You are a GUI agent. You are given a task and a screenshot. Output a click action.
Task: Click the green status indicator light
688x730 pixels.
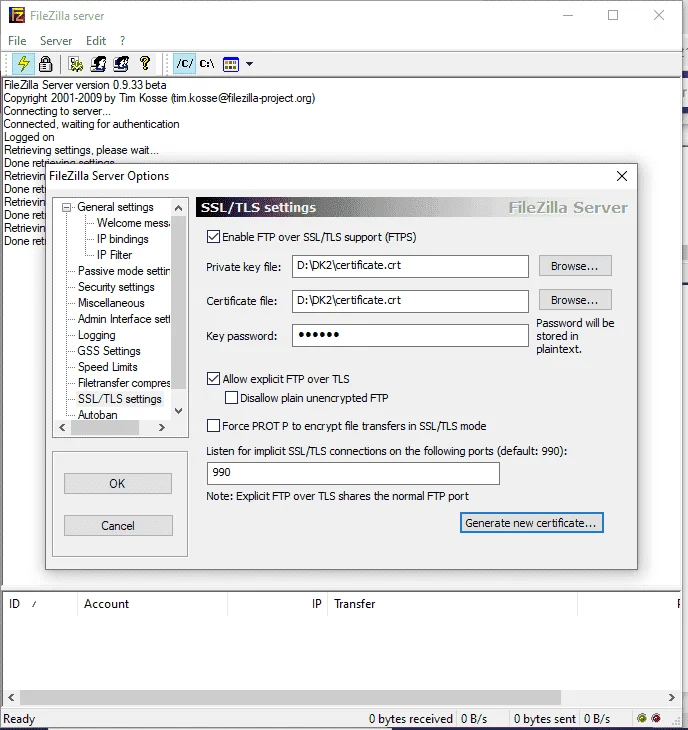[642, 718]
